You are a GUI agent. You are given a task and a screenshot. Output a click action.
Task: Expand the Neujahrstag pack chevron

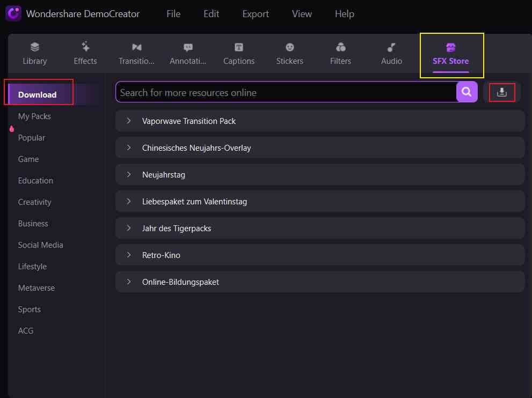129,174
